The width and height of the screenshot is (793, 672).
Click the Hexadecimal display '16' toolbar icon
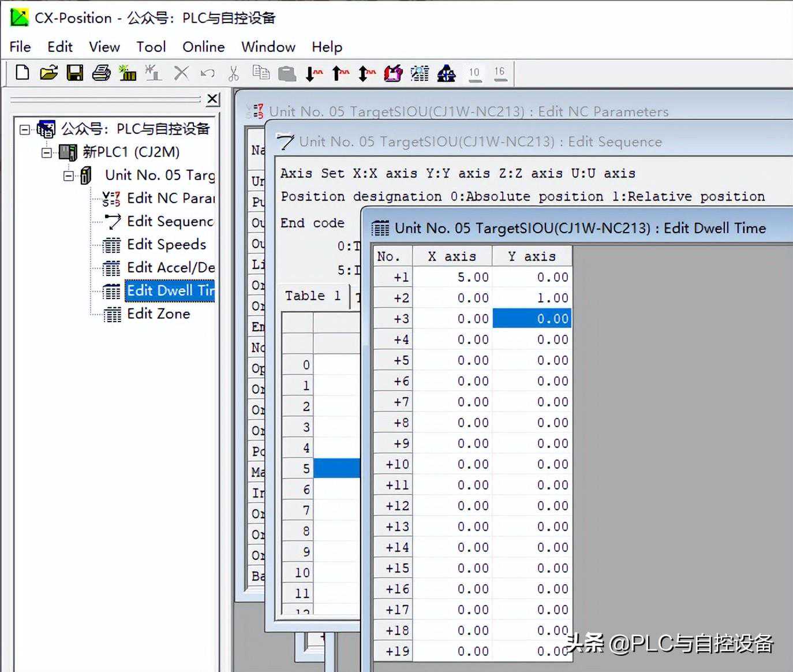point(500,73)
